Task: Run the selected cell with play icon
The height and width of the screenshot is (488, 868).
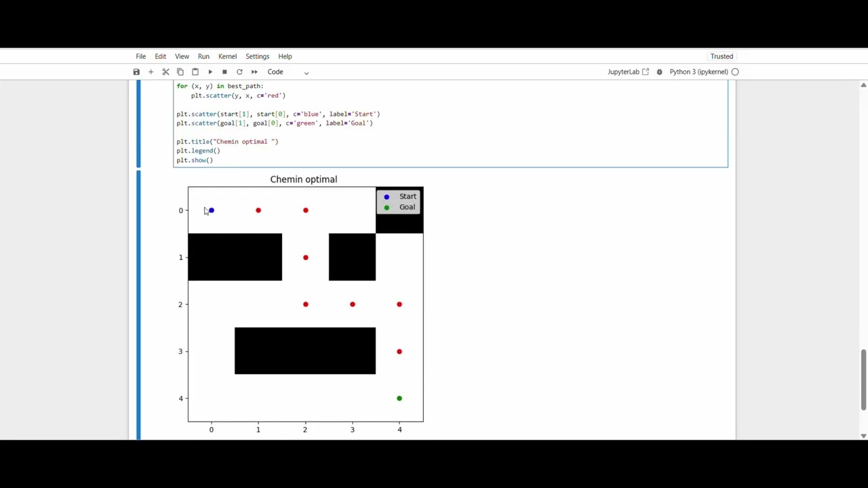Action: click(x=210, y=72)
